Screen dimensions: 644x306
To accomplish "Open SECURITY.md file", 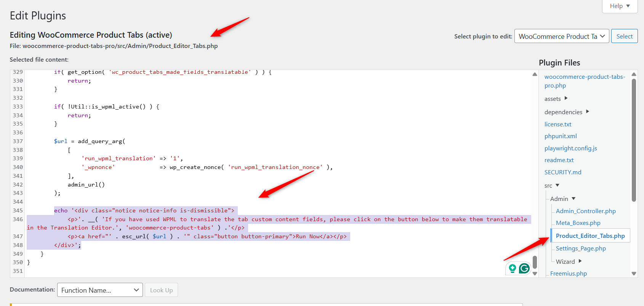I will [x=563, y=172].
